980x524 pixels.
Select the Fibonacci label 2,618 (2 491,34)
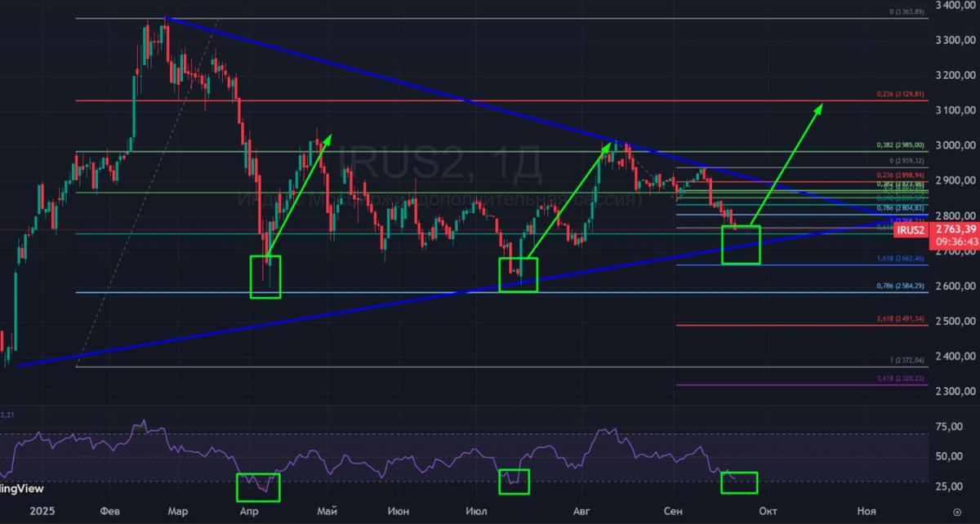tap(899, 318)
